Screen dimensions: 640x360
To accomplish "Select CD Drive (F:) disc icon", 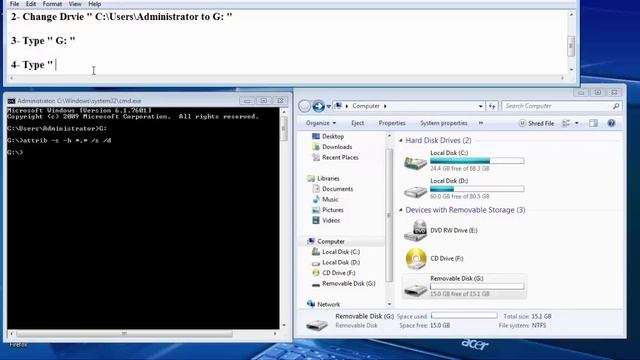I will [416, 259].
